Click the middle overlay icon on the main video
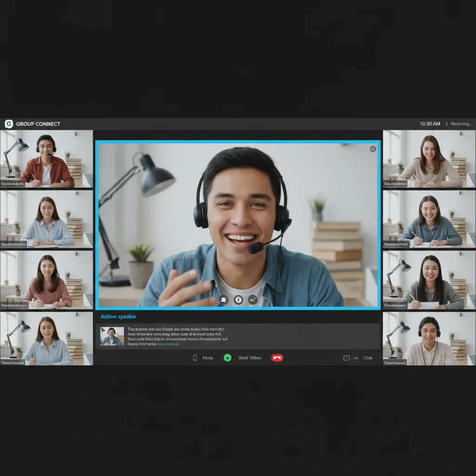The height and width of the screenshot is (476, 476). [x=238, y=300]
